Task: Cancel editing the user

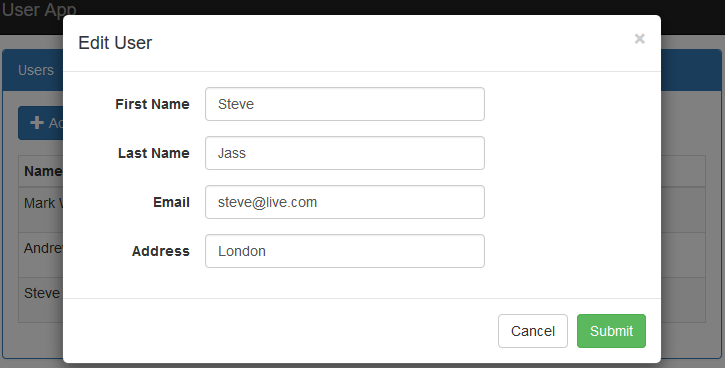Action: point(533,331)
